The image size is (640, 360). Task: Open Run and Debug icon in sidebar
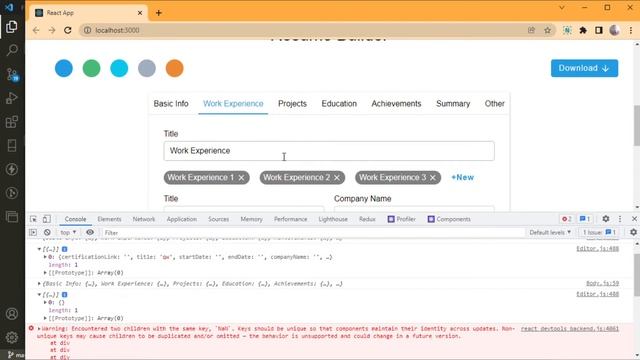point(11,98)
